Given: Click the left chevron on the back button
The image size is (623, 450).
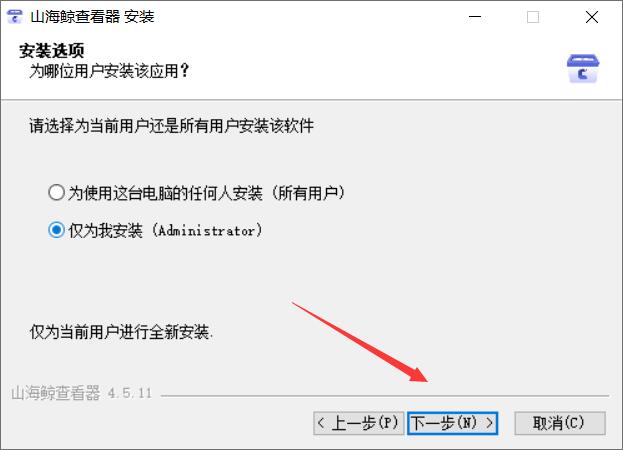Looking at the screenshot, I should 321,423.
